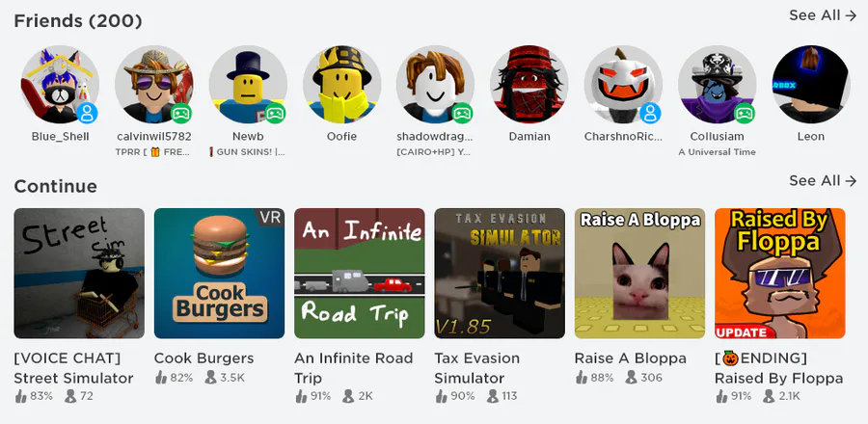Click the Friends (200) heading
Image resolution: width=868 pixels, height=424 pixels.
tap(78, 21)
